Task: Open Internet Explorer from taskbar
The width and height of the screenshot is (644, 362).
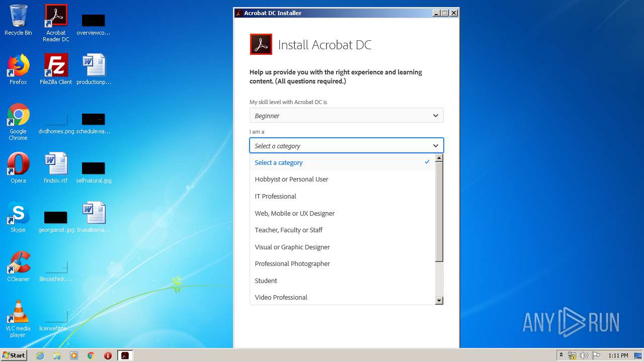Action: tap(40, 355)
